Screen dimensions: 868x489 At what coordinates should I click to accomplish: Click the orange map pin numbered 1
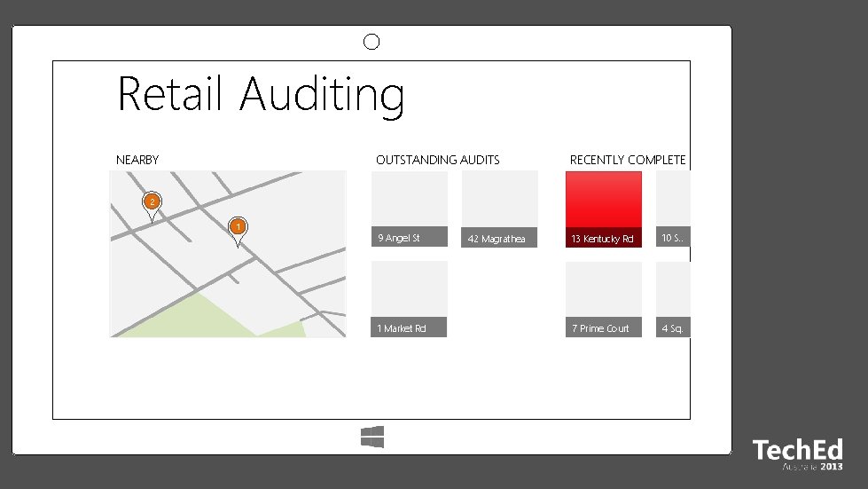[238, 229]
